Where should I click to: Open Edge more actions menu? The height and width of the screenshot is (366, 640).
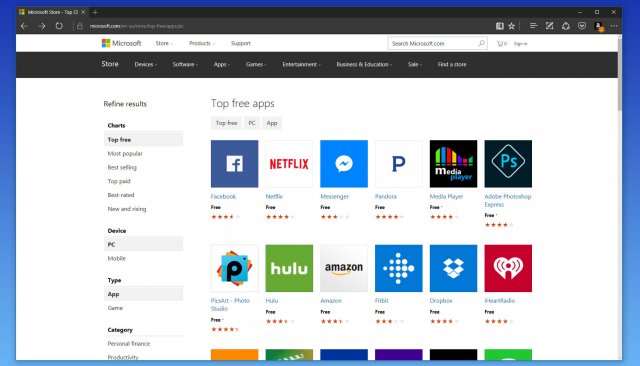point(614,26)
